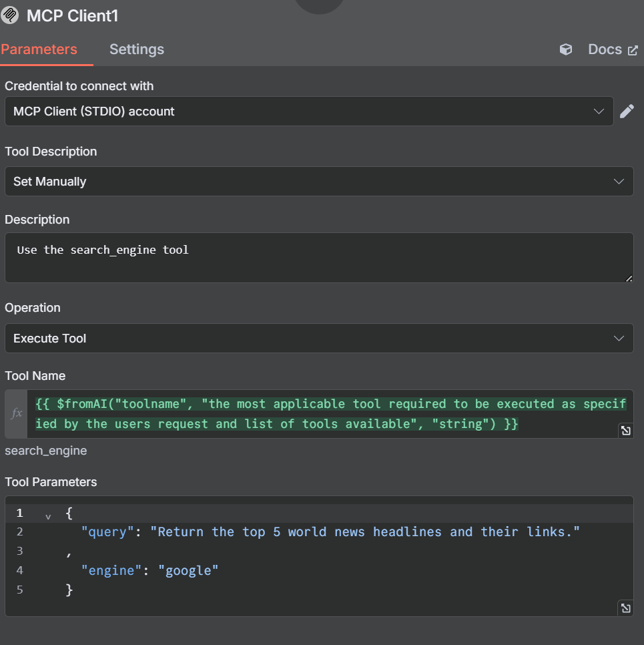The image size is (644, 645).
Task: Click the query line in Tool Parameters
Action: coord(330,532)
